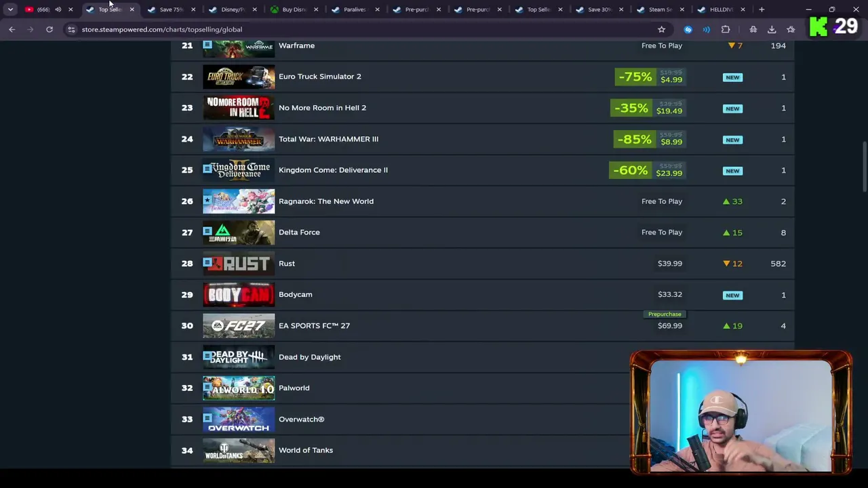Click the World of Tanks thumbnail

point(239,450)
